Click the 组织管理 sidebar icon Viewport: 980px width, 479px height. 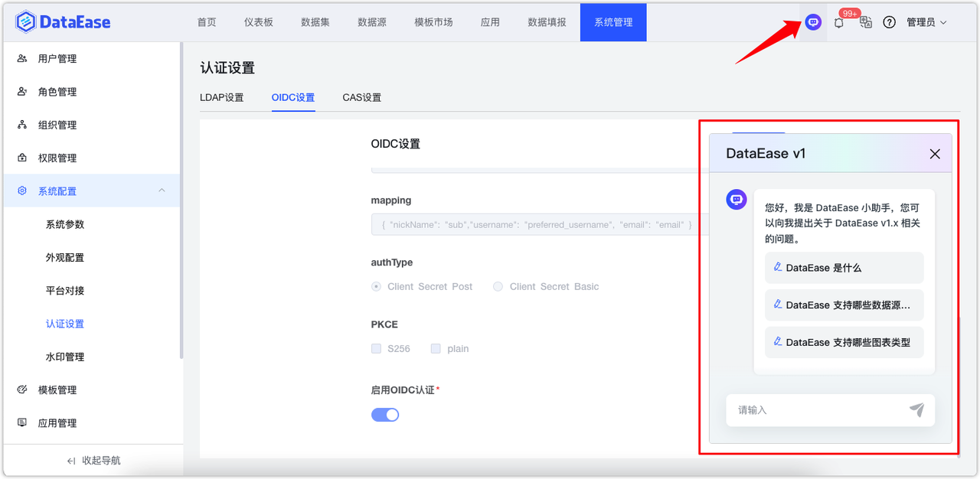coord(22,125)
